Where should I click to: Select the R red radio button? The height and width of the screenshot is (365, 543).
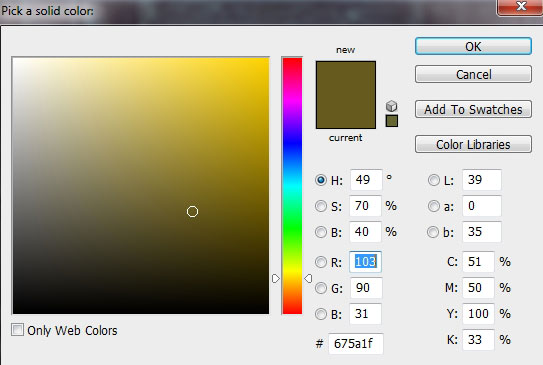pos(321,262)
